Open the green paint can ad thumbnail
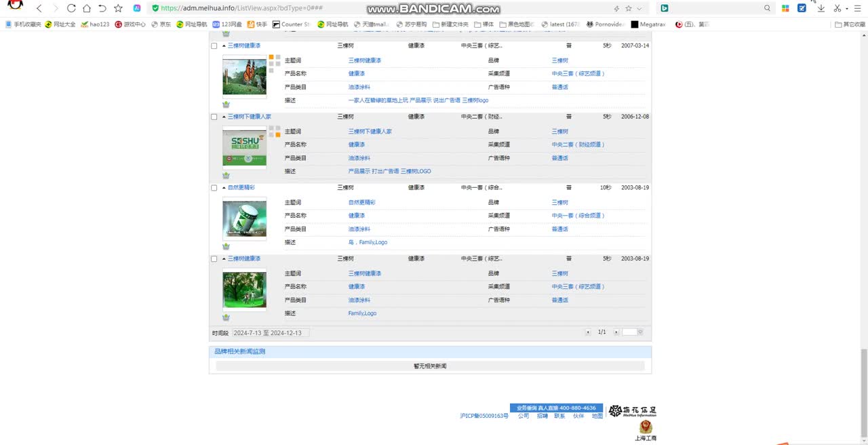Screen dimensions: 868x445 tap(244, 220)
